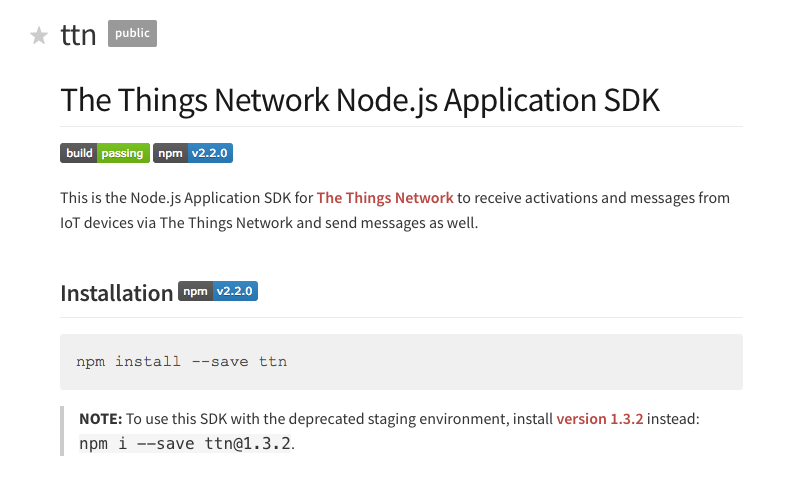The height and width of the screenshot is (480, 803).
Task: Click the "IoT devices" text in description
Action: [x=99, y=222]
